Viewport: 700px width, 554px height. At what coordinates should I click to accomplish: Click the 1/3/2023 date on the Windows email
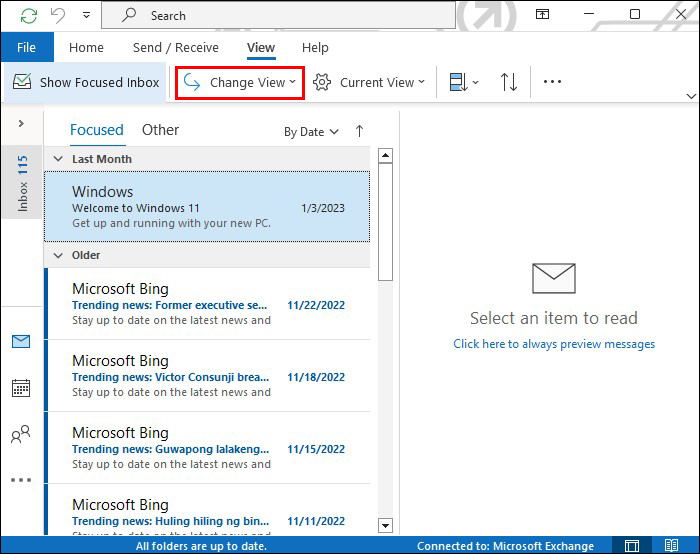click(x=323, y=208)
